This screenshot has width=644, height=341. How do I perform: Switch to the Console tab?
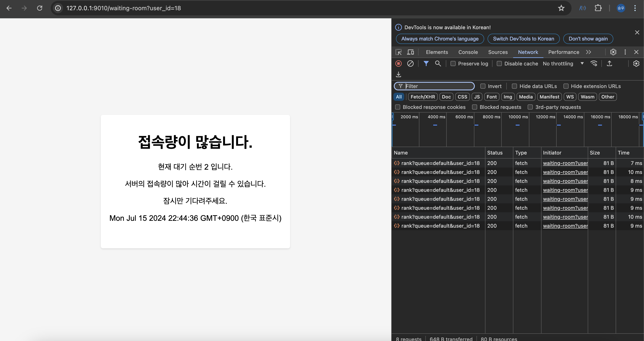tap(468, 52)
